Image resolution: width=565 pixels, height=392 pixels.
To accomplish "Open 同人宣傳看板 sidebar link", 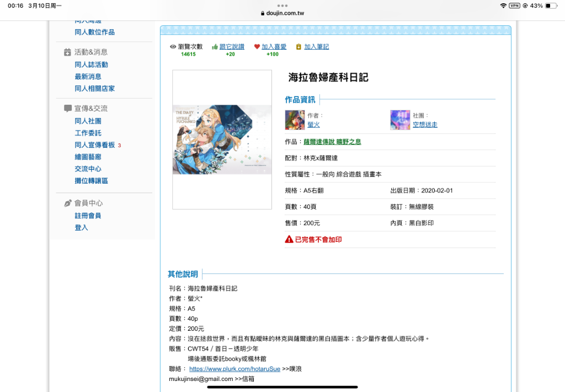I will (95, 144).
